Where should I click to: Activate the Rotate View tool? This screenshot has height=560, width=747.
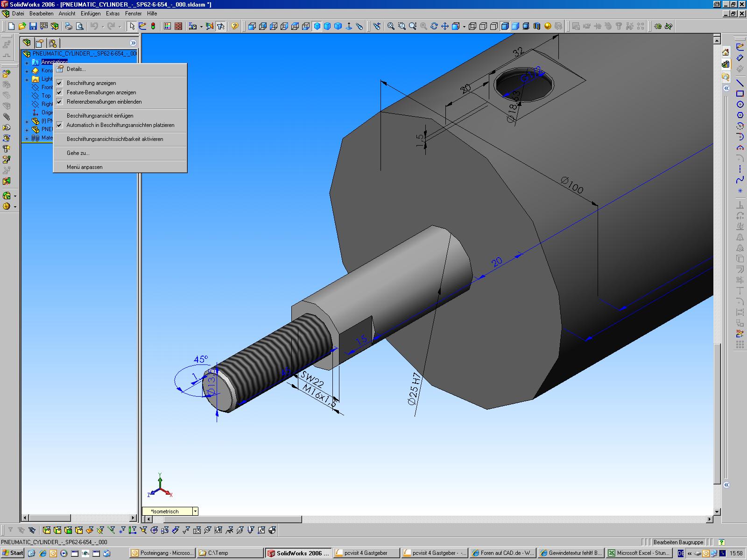pyautogui.click(x=434, y=27)
